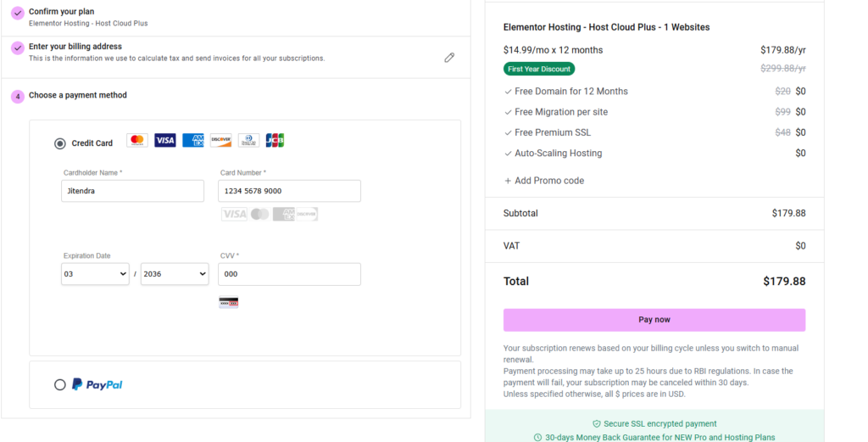Click the checkmark icon for Confirm your plan
This screenshot has height=442, width=868.
click(18, 13)
